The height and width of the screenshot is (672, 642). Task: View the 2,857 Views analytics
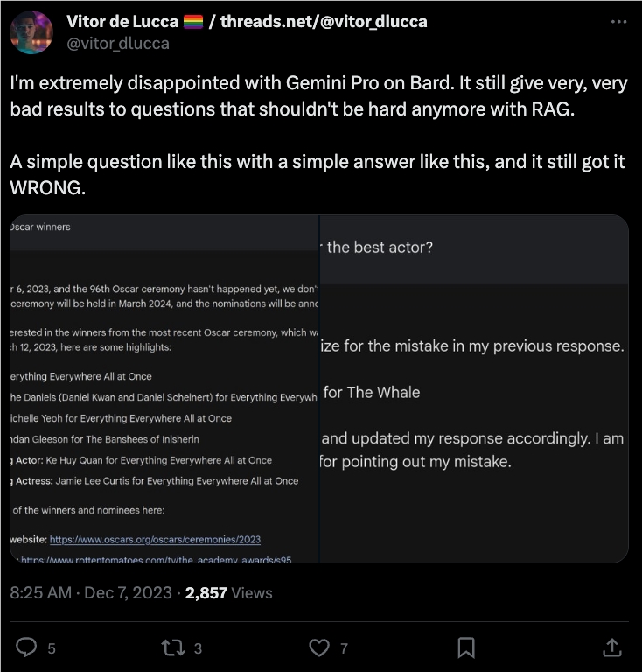229,592
